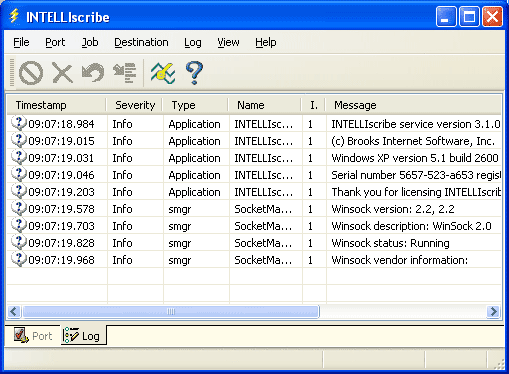Click the info icon for row 09:07:19.046
The image size is (509, 374).
[x=19, y=174]
